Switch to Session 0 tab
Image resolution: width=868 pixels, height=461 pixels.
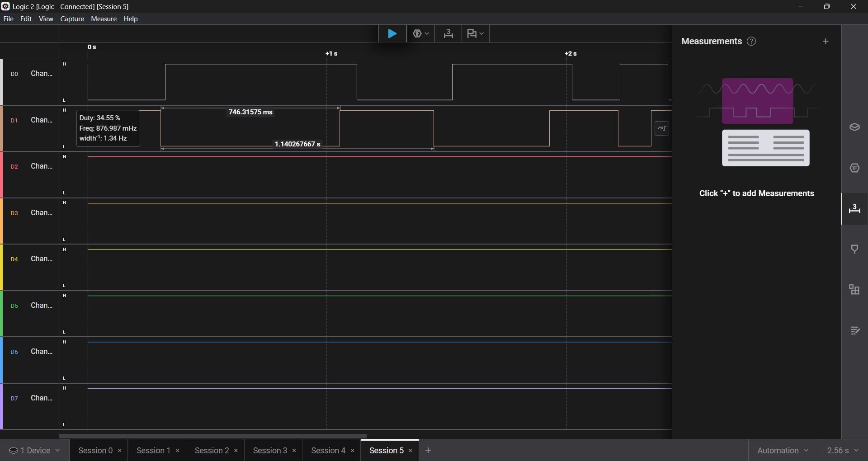(x=95, y=451)
